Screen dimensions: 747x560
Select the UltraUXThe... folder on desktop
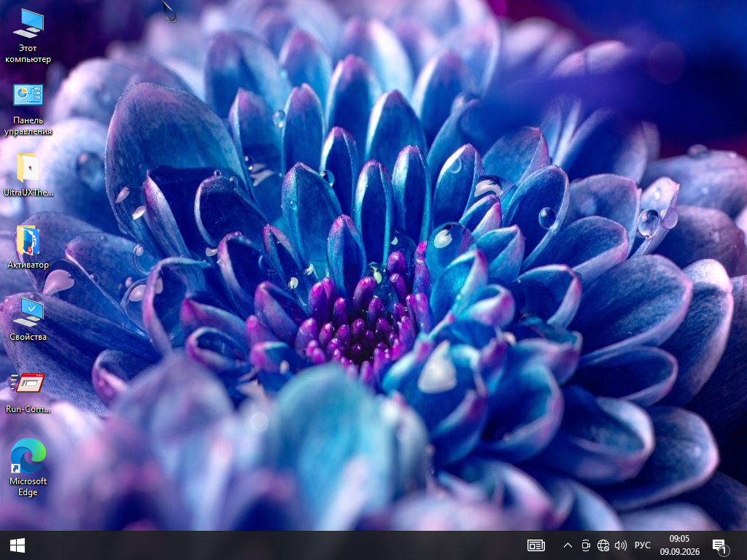(x=28, y=175)
